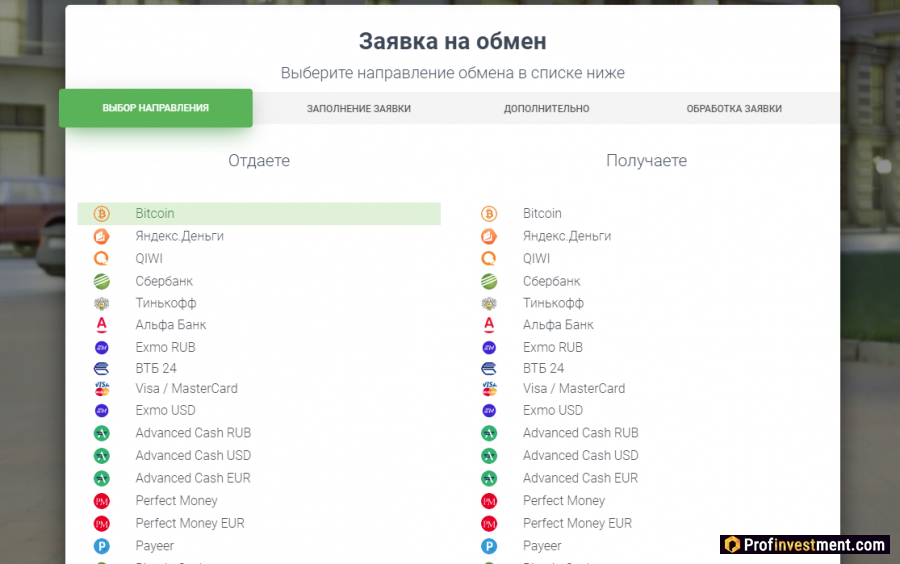
Task: Click the Альфа Банк icon in Получаете column
Action: coord(489,325)
